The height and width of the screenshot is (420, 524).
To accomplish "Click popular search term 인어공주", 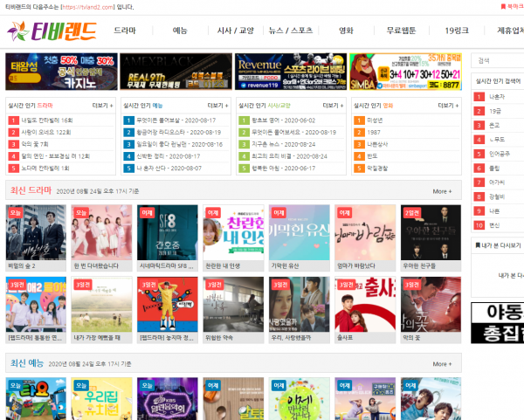I will 500,154.
